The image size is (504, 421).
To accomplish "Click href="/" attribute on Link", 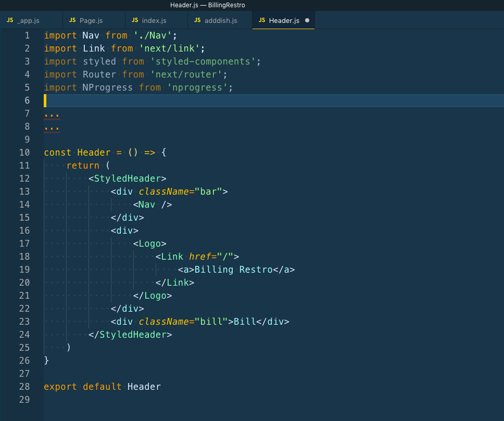I will pyautogui.click(x=211, y=257).
